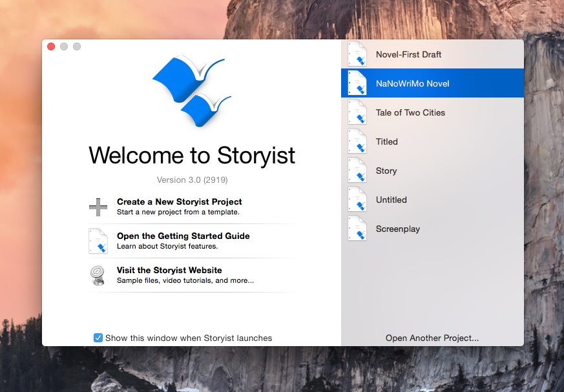Select the Titled project name
The image size is (564, 392).
(387, 141)
